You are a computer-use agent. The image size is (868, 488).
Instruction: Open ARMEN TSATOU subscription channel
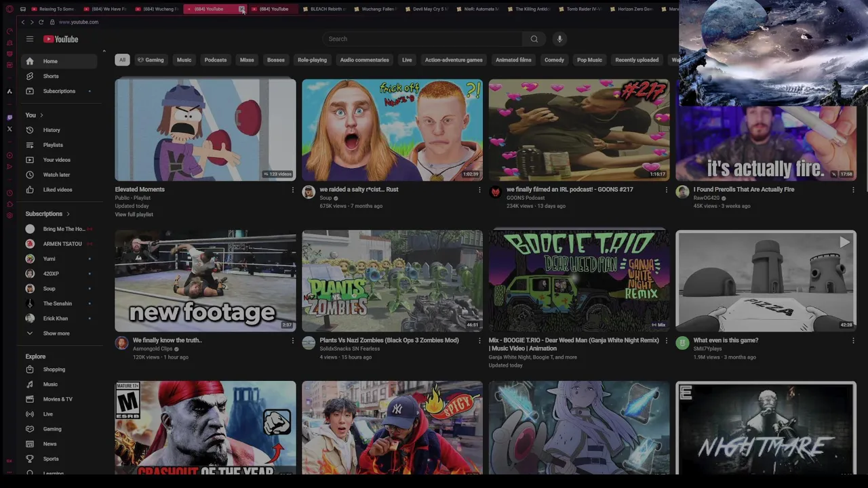[59, 244]
